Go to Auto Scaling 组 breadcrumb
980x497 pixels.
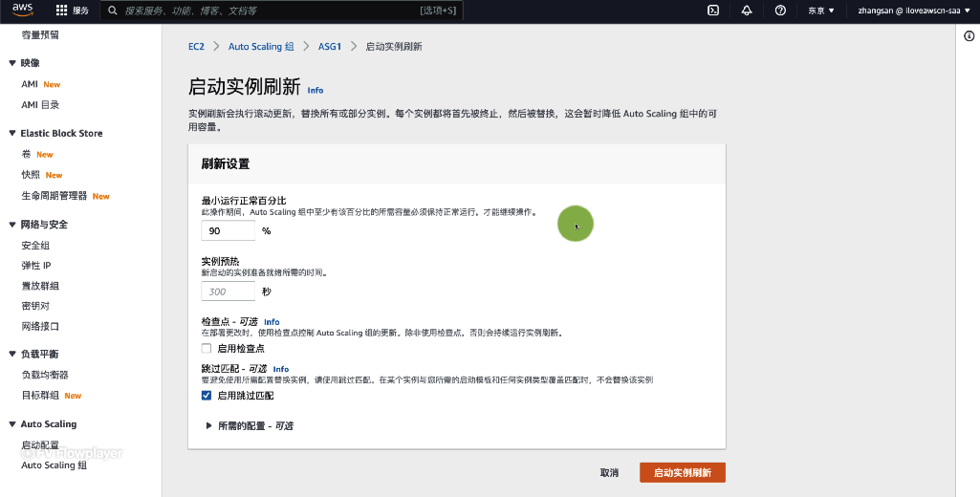pyautogui.click(x=261, y=46)
